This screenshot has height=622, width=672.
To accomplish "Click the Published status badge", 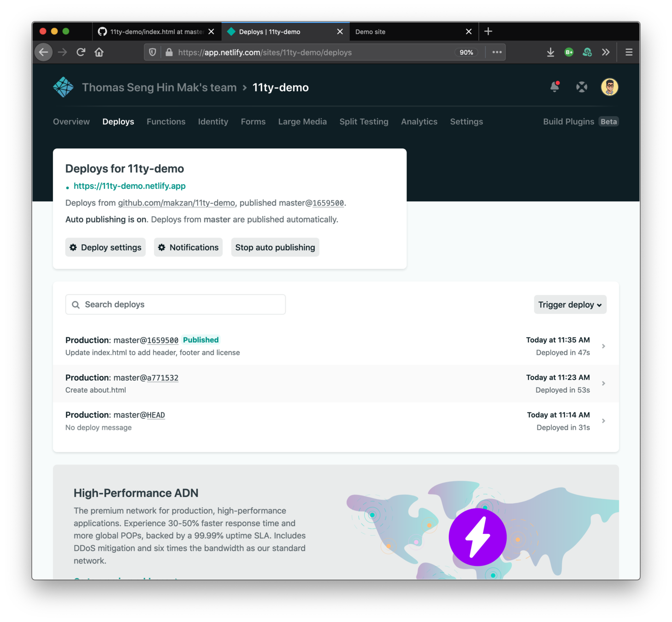I will (x=201, y=340).
